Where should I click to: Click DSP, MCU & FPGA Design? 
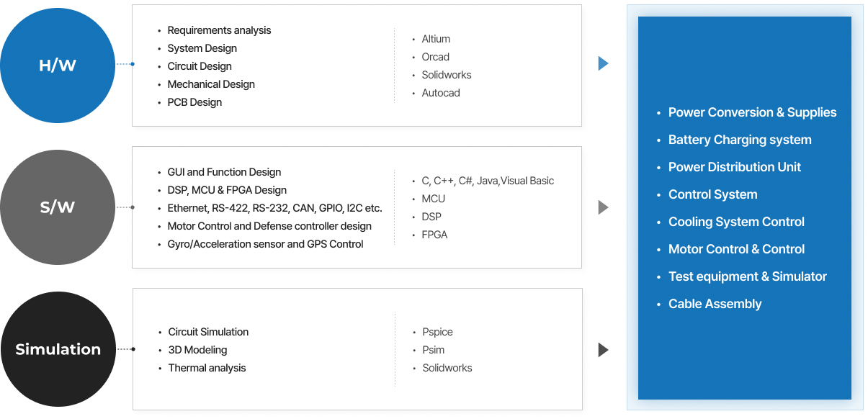[x=227, y=190]
